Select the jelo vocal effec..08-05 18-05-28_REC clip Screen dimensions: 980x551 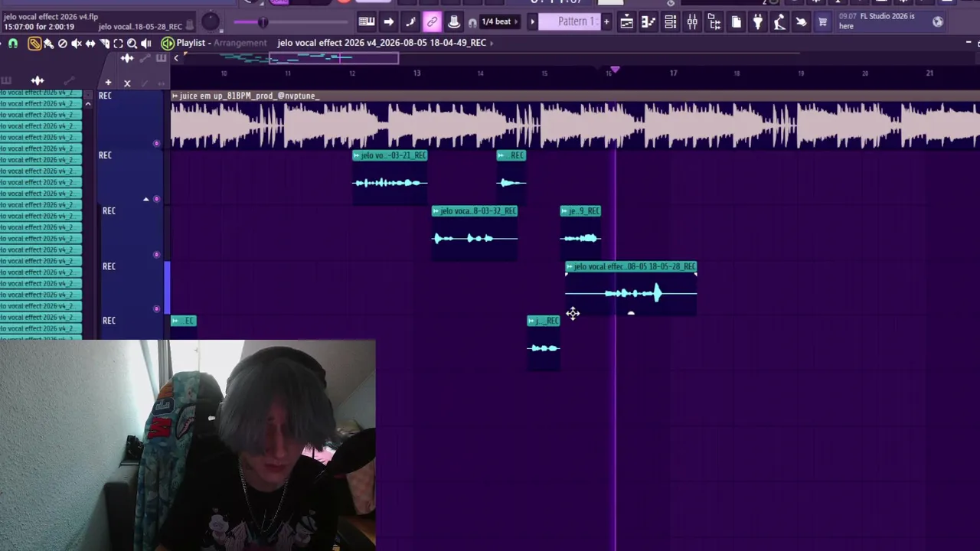coord(631,288)
